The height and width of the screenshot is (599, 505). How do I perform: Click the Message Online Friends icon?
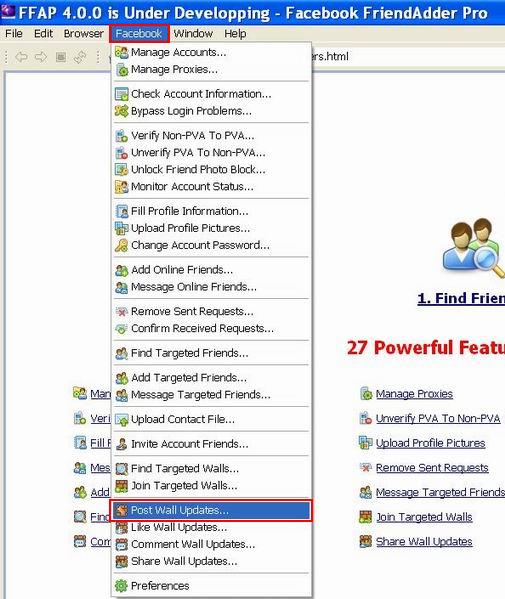121,287
